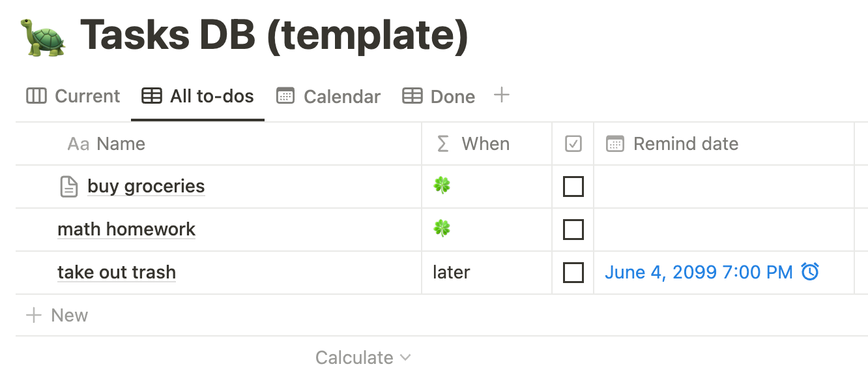Screen dimensions: 868x390
Task: Check the buy groceries checkbox
Action: pyautogui.click(x=572, y=187)
